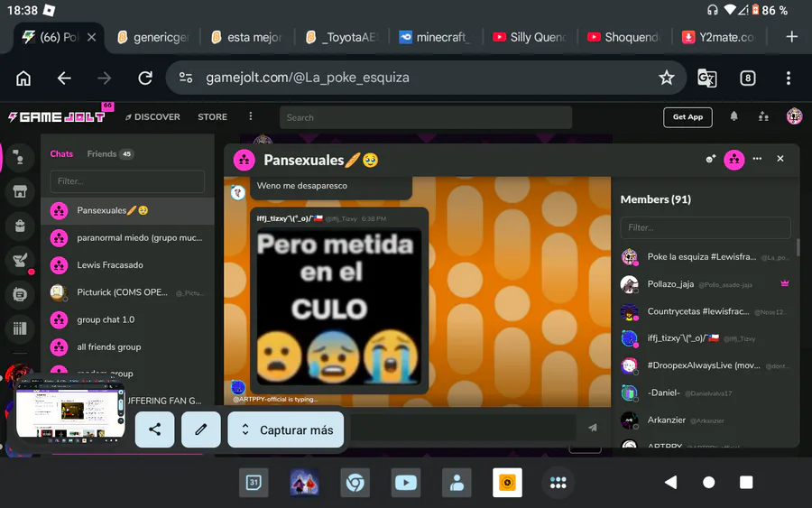Open the Chrome home page icon

[x=23, y=79]
